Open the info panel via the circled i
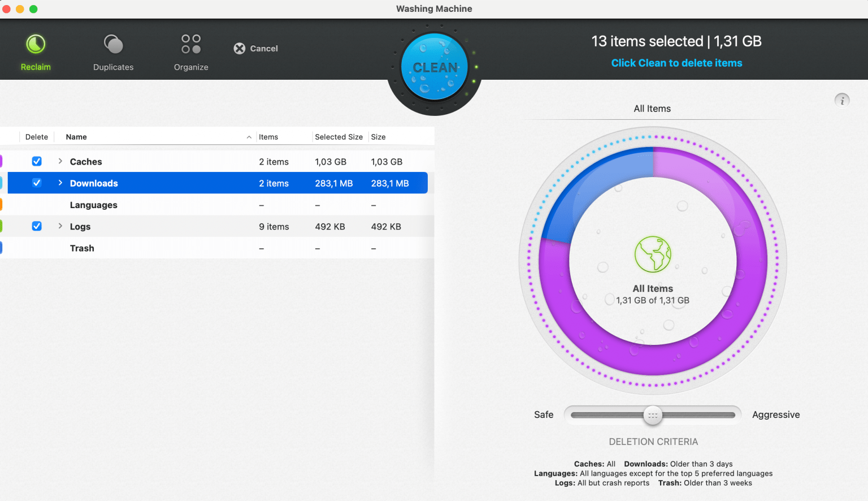The width and height of the screenshot is (868, 501). (x=842, y=100)
